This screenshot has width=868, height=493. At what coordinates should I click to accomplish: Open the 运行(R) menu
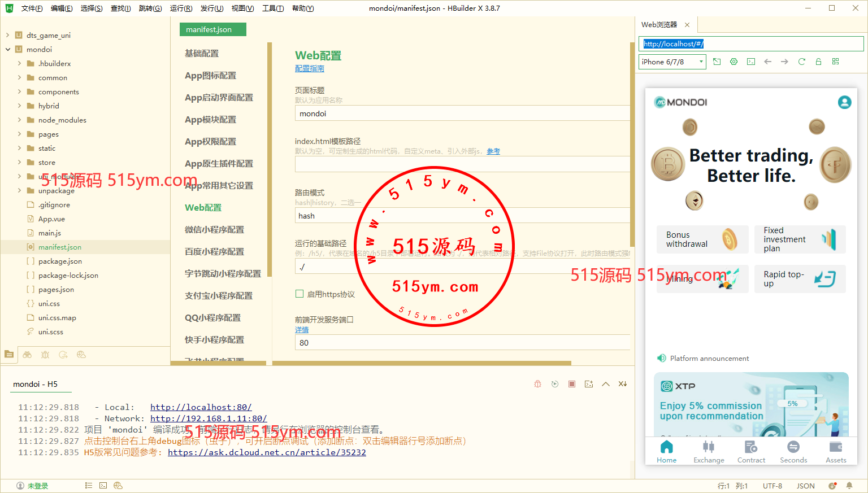[181, 8]
